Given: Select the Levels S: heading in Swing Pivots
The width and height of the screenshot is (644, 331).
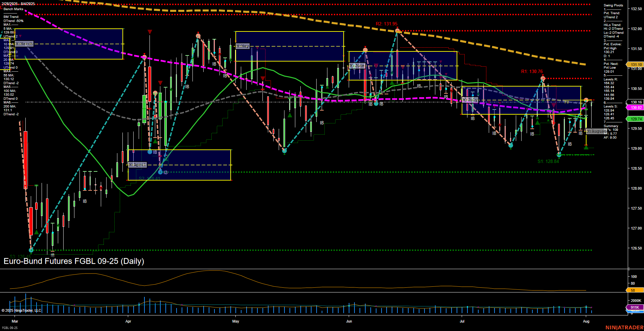Looking at the screenshot, I should pos(611,107).
